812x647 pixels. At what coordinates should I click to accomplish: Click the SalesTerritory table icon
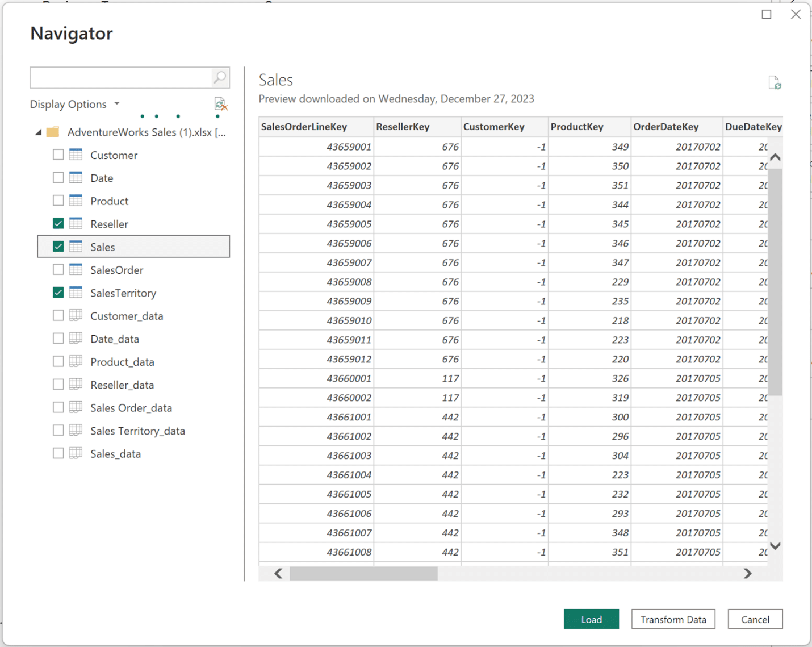point(76,293)
